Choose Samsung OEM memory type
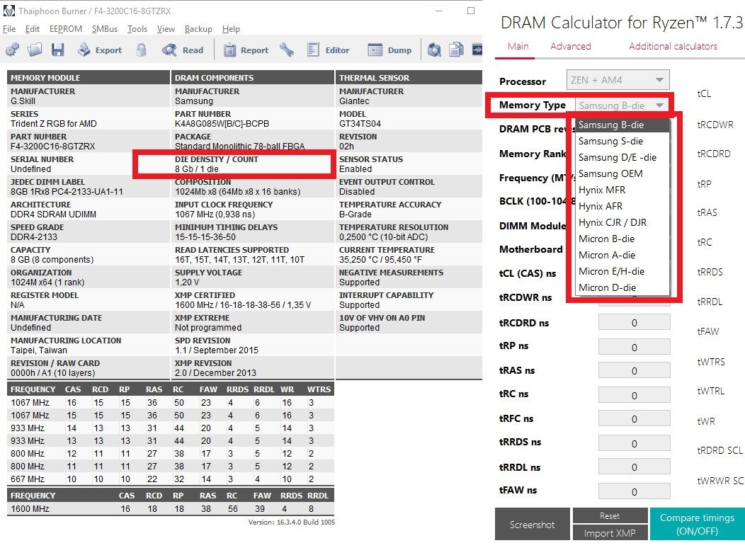This screenshot has width=745, height=560. [623, 174]
